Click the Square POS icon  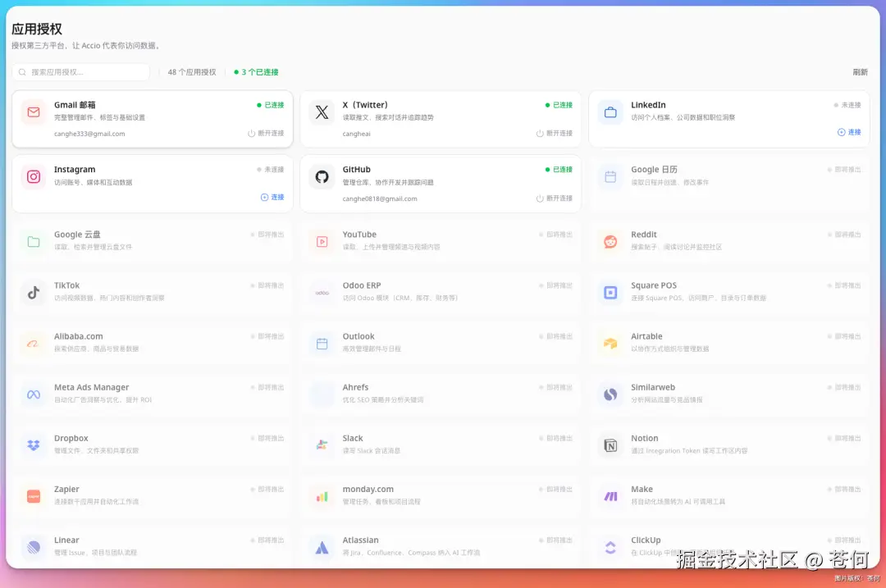(611, 293)
